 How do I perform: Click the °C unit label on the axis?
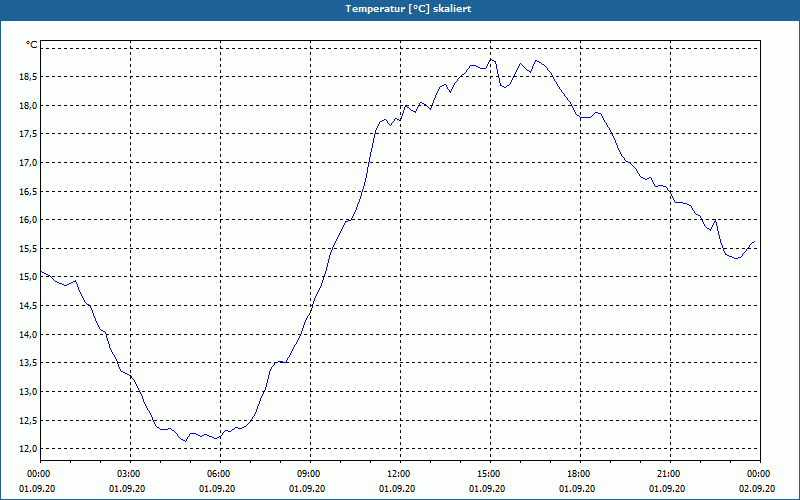coord(32,45)
